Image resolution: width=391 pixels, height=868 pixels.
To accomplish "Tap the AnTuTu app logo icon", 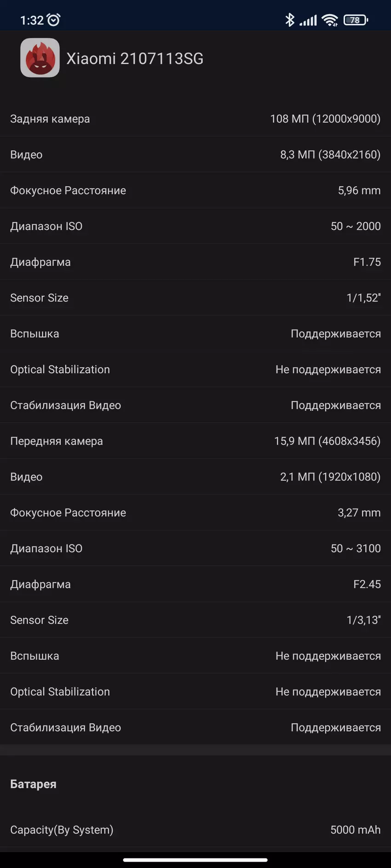I will tap(40, 58).
